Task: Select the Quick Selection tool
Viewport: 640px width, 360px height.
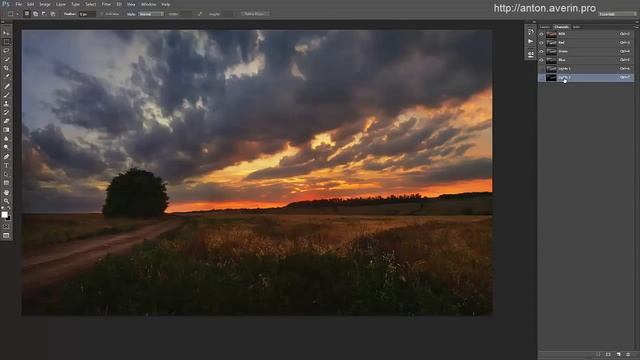Action: pyautogui.click(x=6, y=59)
